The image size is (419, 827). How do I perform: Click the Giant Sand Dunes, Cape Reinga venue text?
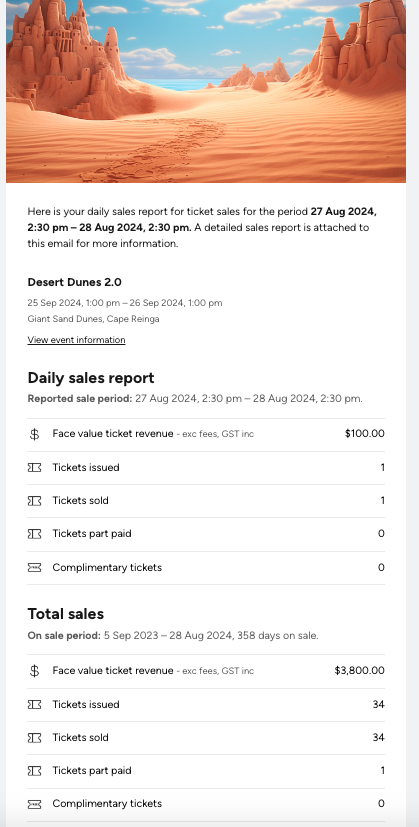pos(93,319)
